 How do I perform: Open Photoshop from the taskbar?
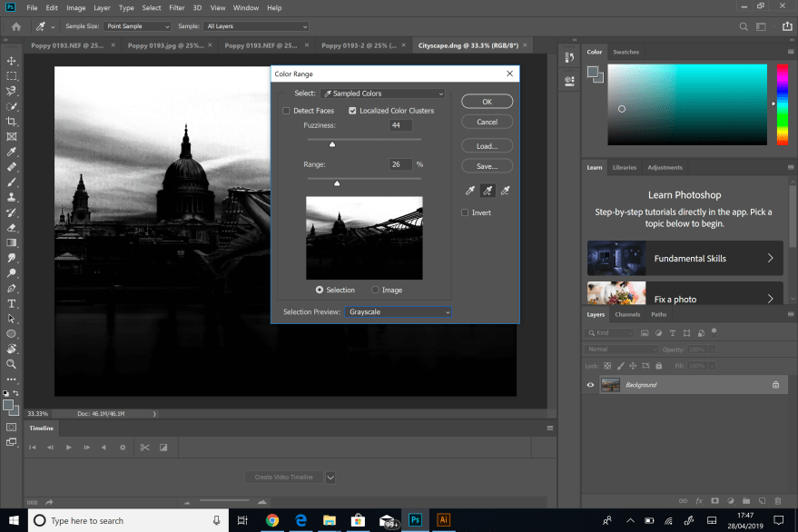[x=415, y=520]
